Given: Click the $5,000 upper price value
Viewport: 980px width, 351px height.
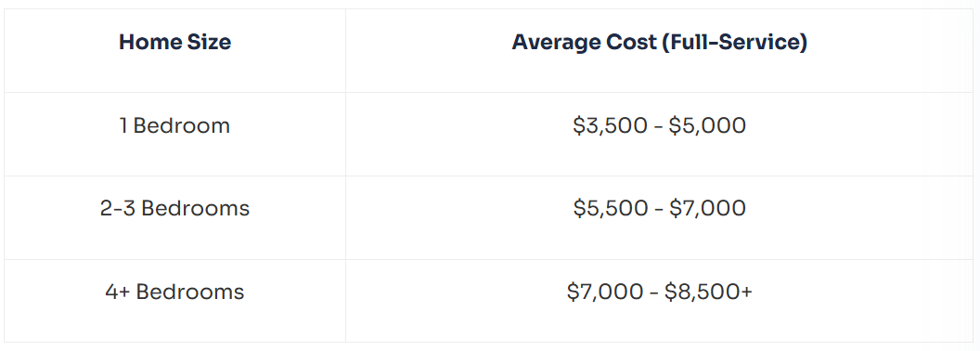Looking at the screenshot, I should tap(707, 125).
